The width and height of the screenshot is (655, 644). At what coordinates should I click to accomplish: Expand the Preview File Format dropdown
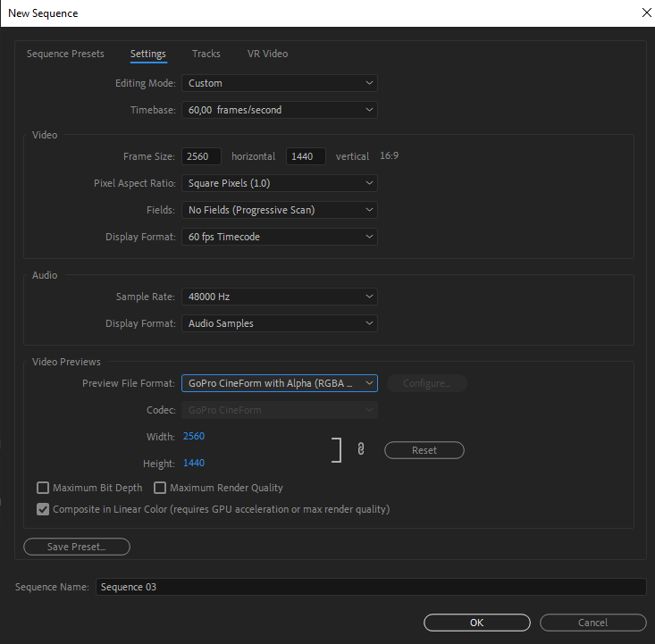[x=279, y=383]
